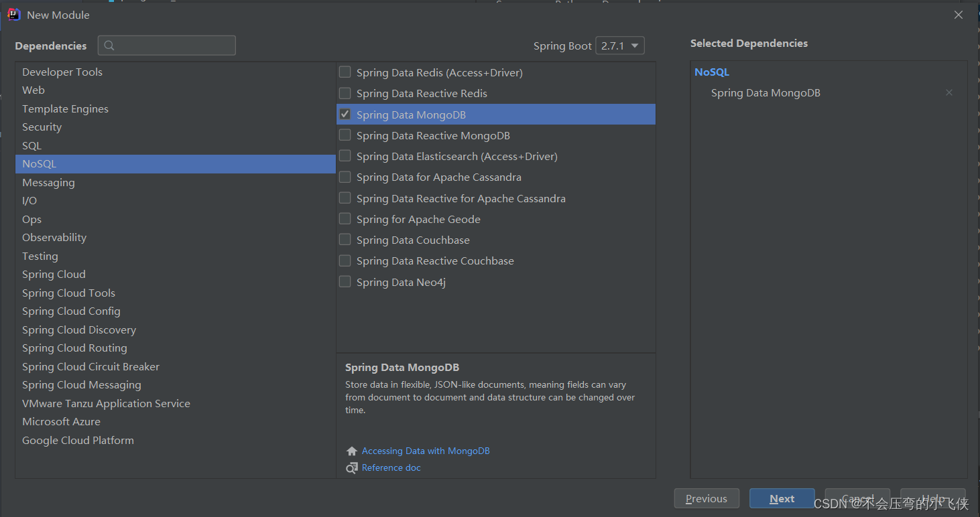Choose VMware Tanzu Application Service category
The image size is (980, 517).
click(176, 403)
